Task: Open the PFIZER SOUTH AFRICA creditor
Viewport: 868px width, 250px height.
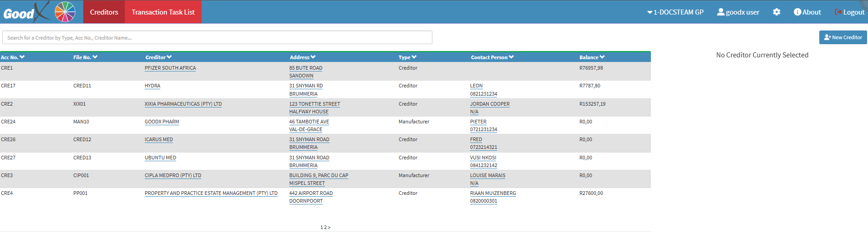Action: 170,68
